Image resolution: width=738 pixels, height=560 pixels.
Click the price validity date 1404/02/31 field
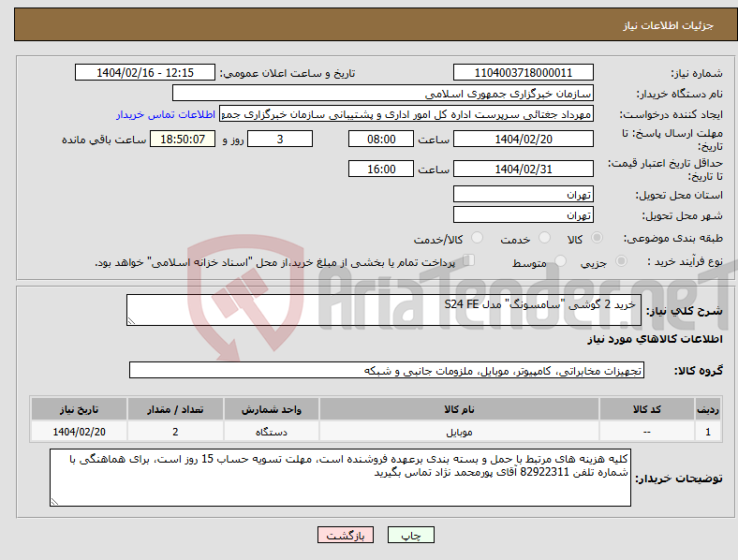[x=523, y=169]
